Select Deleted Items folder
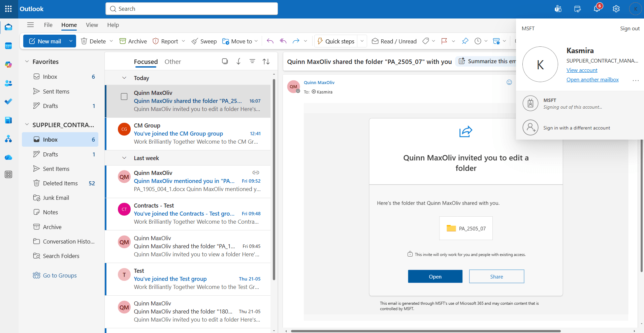Screen dimensions: 644x333 coord(60,183)
